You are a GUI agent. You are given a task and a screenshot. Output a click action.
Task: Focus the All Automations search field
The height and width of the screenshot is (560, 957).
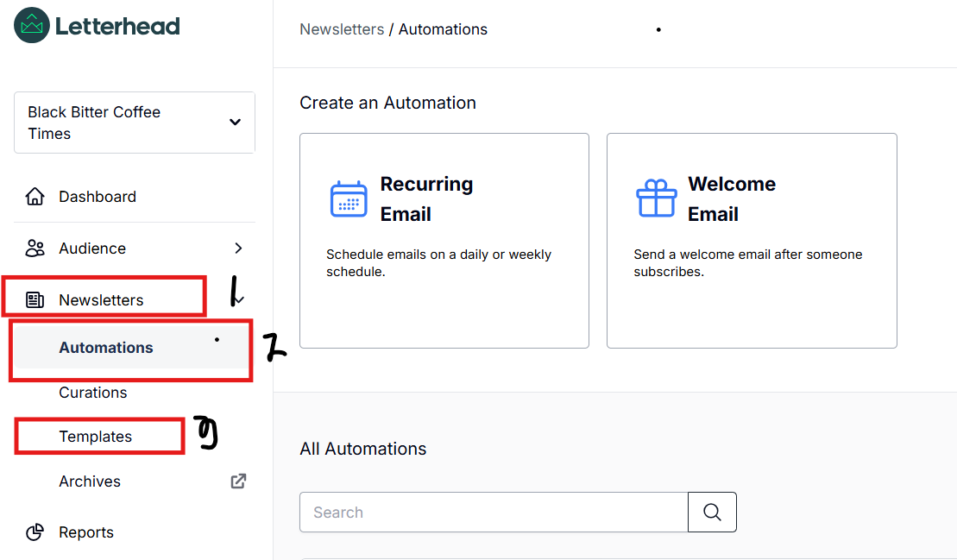click(x=494, y=513)
